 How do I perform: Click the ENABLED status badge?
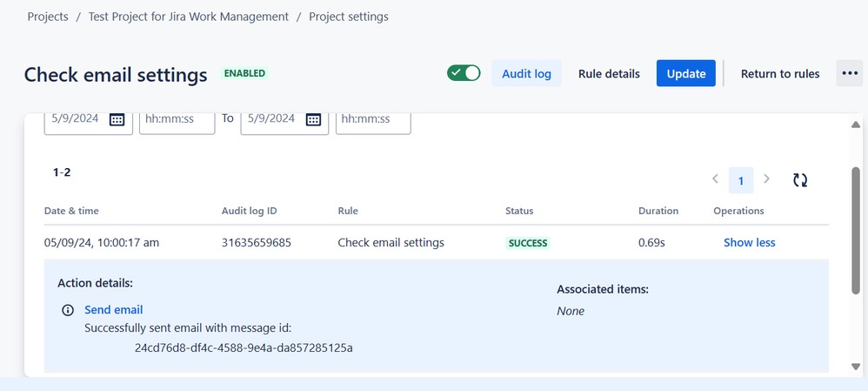(x=244, y=73)
